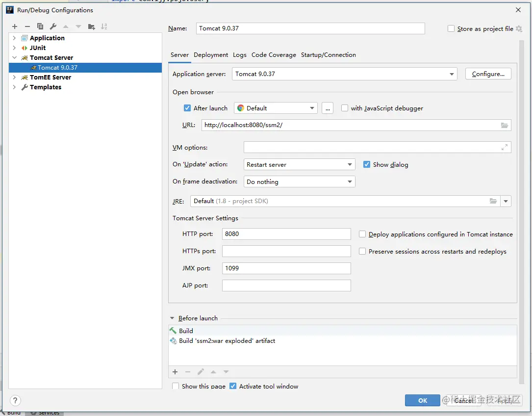
Task: Copy configuration icon in toolbar
Action: (x=40, y=26)
